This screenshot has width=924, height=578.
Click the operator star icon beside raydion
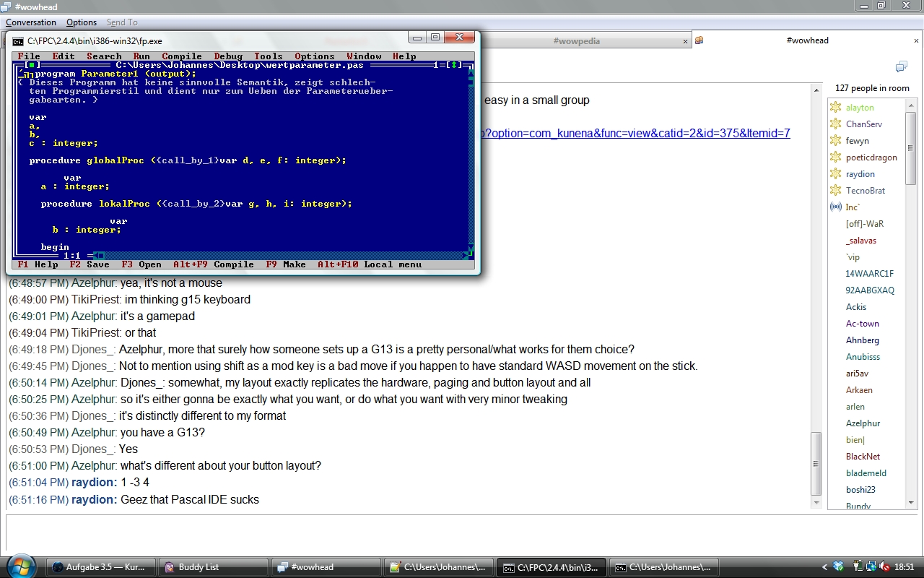[x=835, y=174]
